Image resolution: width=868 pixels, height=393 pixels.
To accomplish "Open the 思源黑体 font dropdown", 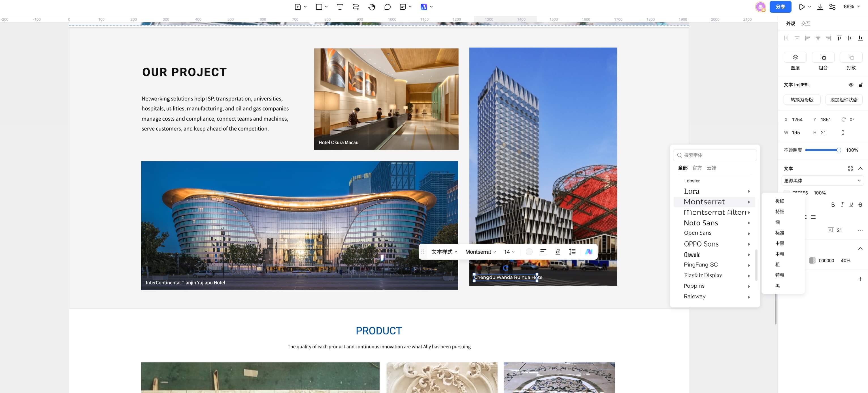I will click(x=822, y=181).
